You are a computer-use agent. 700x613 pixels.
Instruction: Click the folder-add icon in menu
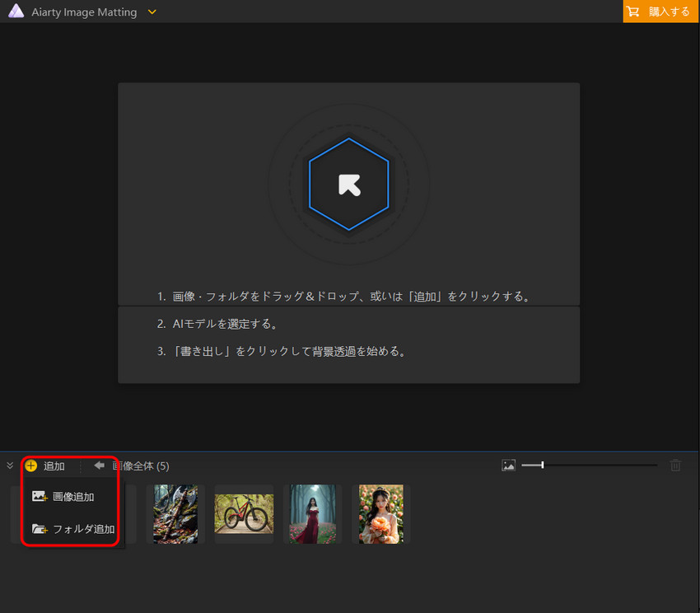[40, 529]
